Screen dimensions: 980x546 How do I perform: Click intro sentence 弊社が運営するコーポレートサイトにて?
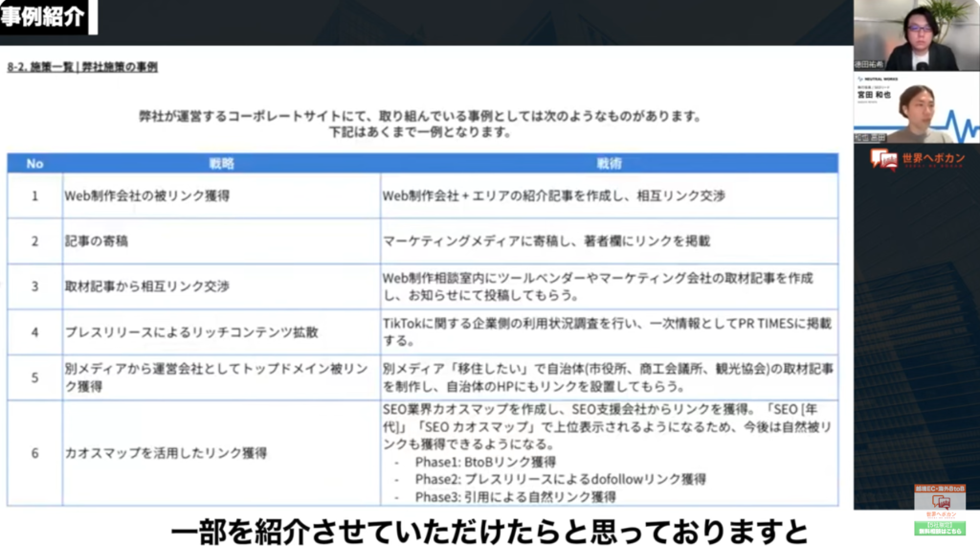[x=420, y=116]
